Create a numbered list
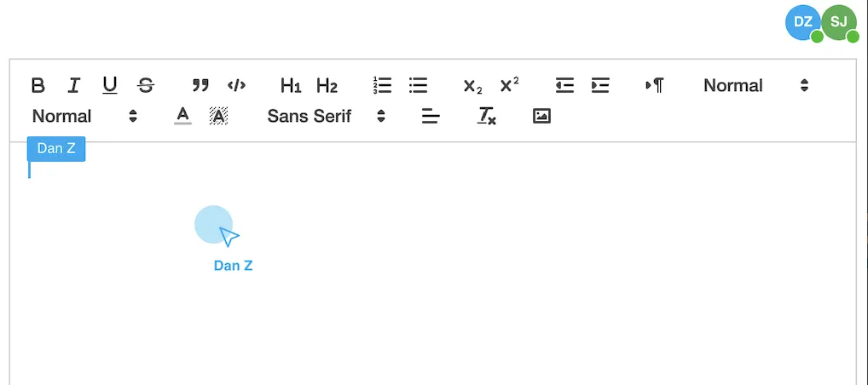The image size is (868, 385). (382, 86)
